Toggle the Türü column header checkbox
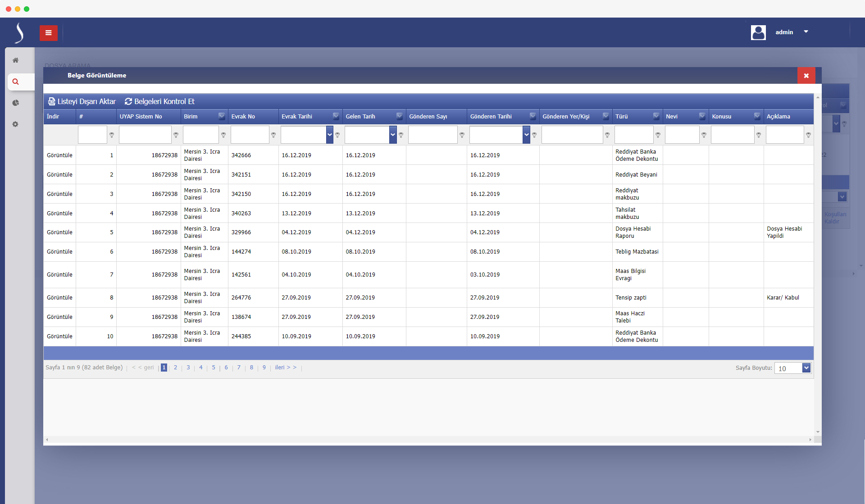This screenshot has height=504, width=865. [656, 116]
